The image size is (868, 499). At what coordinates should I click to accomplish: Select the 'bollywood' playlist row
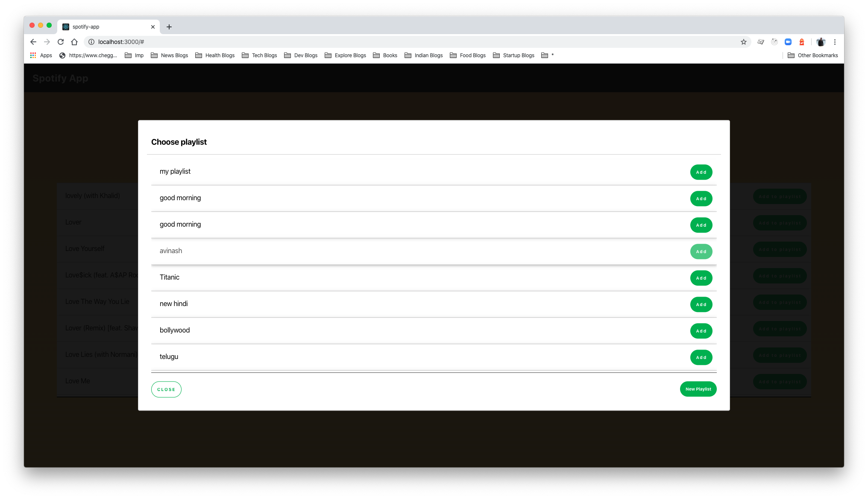point(434,330)
